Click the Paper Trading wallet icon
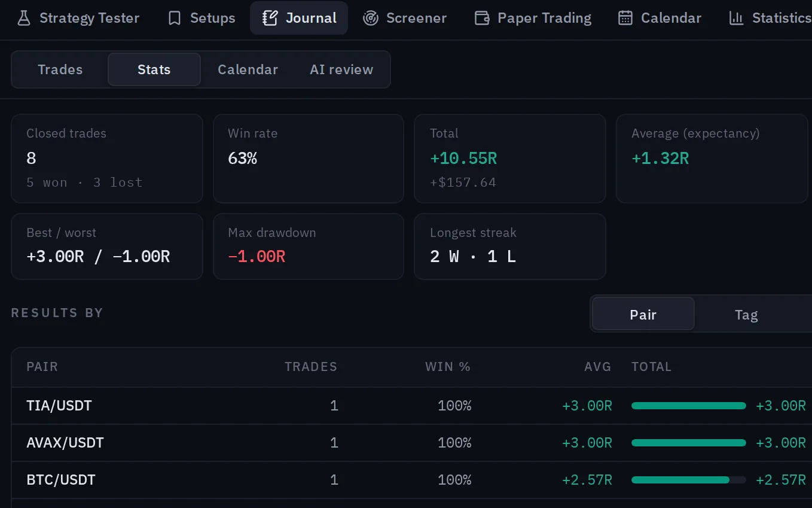Image resolution: width=812 pixels, height=508 pixels. click(x=482, y=18)
